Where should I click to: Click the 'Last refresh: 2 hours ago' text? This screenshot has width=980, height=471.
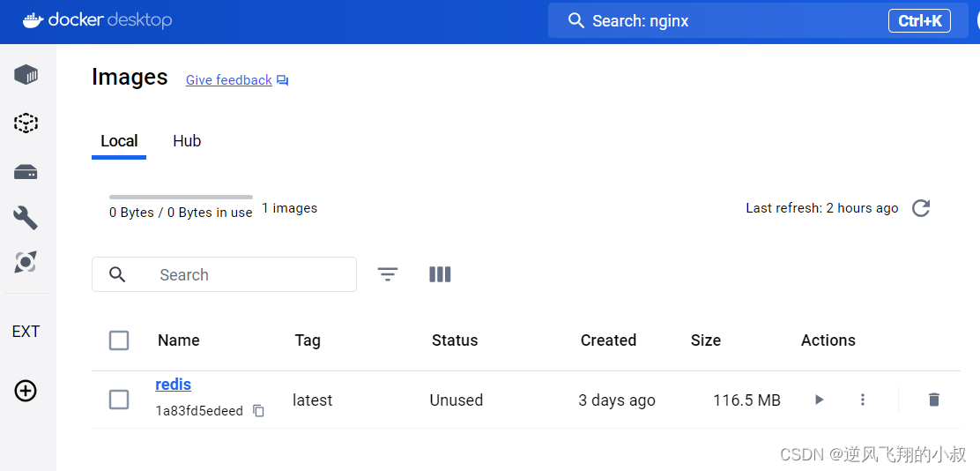822,208
